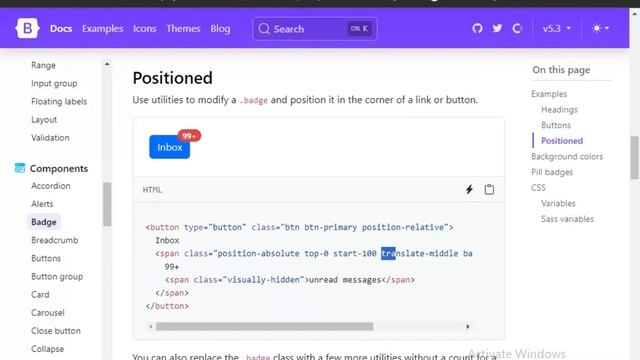
Task: Open Themes in the navbar
Action: (x=183, y=29)
